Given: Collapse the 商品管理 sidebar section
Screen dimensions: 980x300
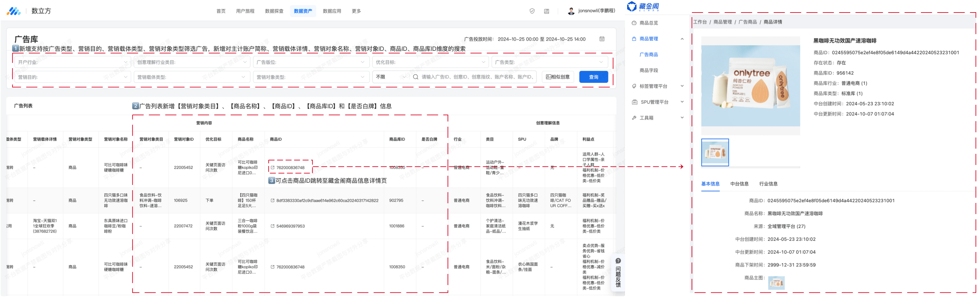Looking at the screenshot, I should 682,39.
